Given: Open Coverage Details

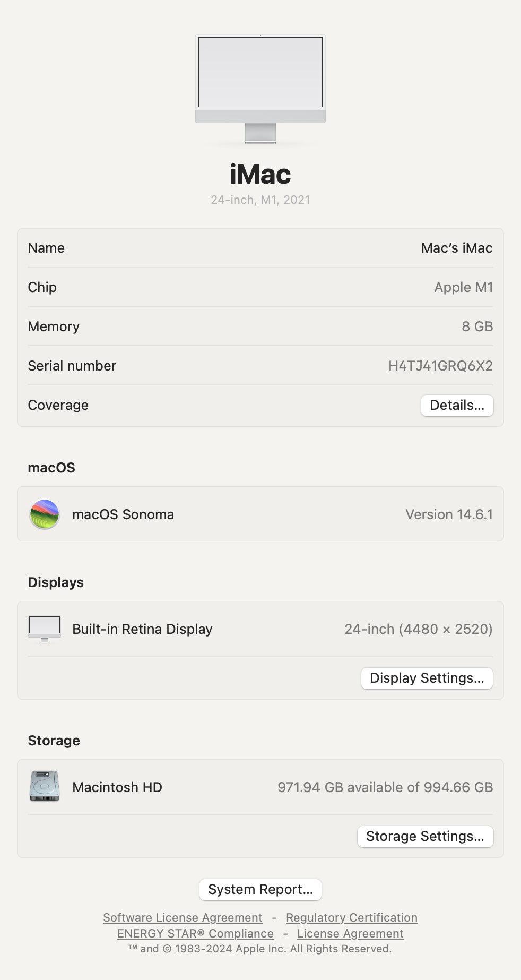Looking at the screenshot, I should tap(456, 405).
